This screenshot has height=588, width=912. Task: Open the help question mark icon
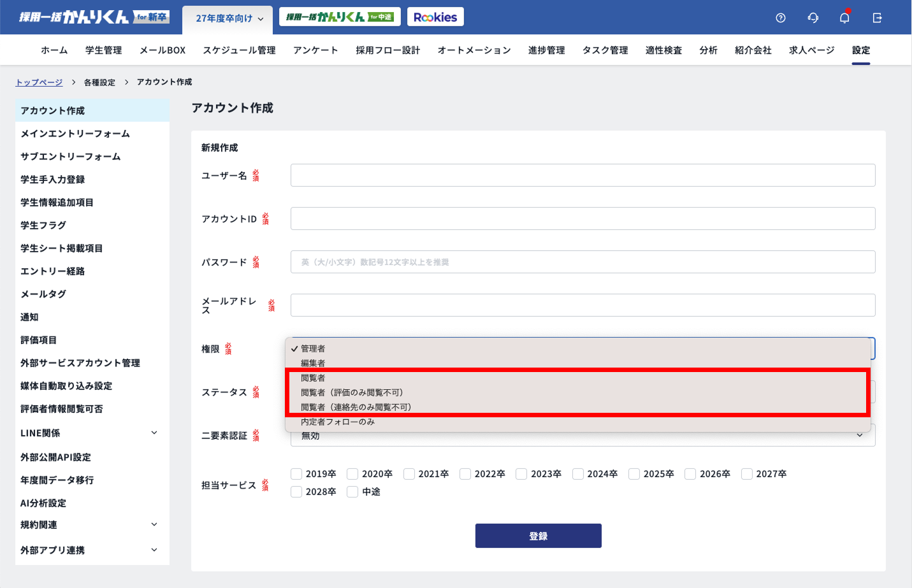(x=781, y=18)
